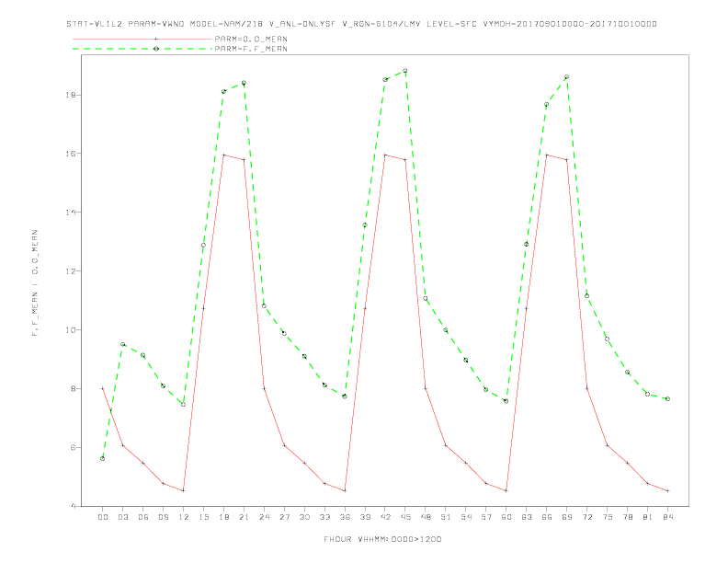
Task: Click the y-axis tick label 10
Action: tap(71, 330)
